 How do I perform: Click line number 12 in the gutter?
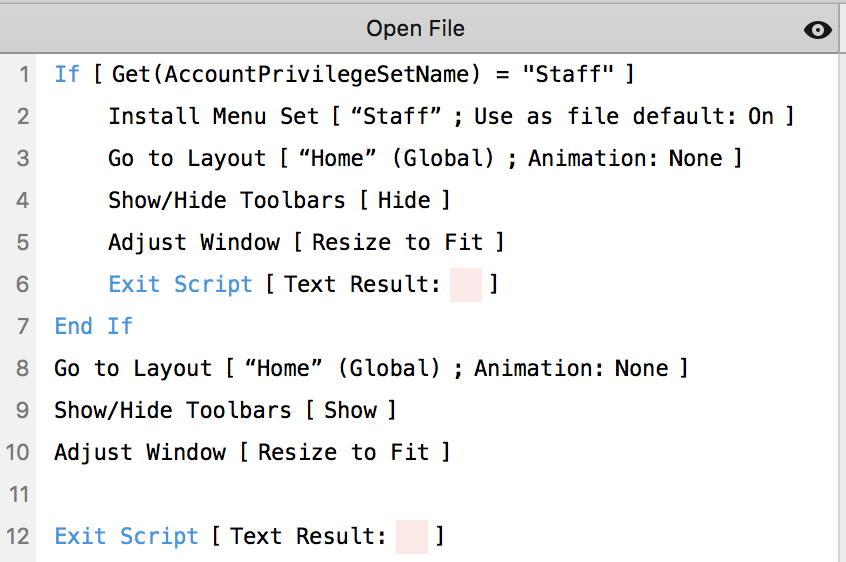coord(18,537)
